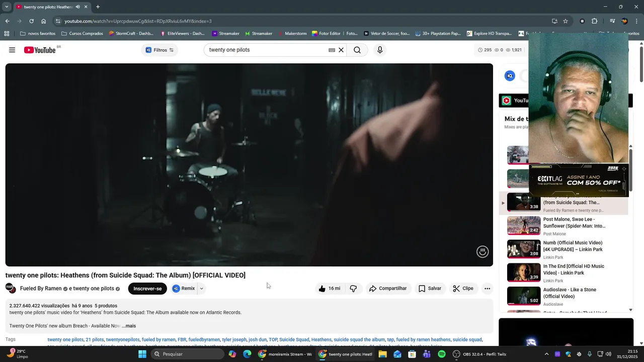This screenshot has width=644, height=362.
Task: Open a new browser tab with plus
Action: tap(98, 7)
